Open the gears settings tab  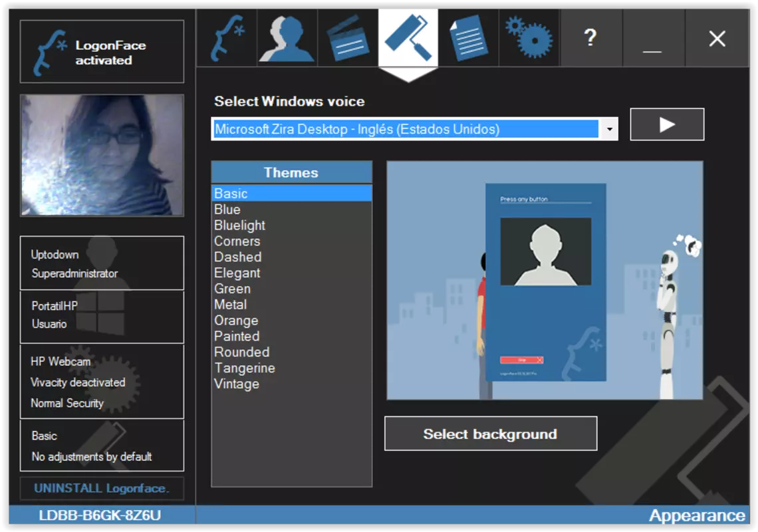point(529,38)
